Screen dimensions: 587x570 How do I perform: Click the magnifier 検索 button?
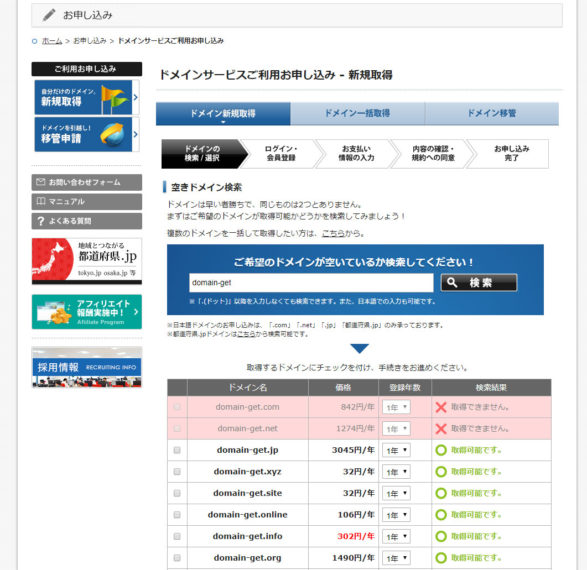(479, 283)
